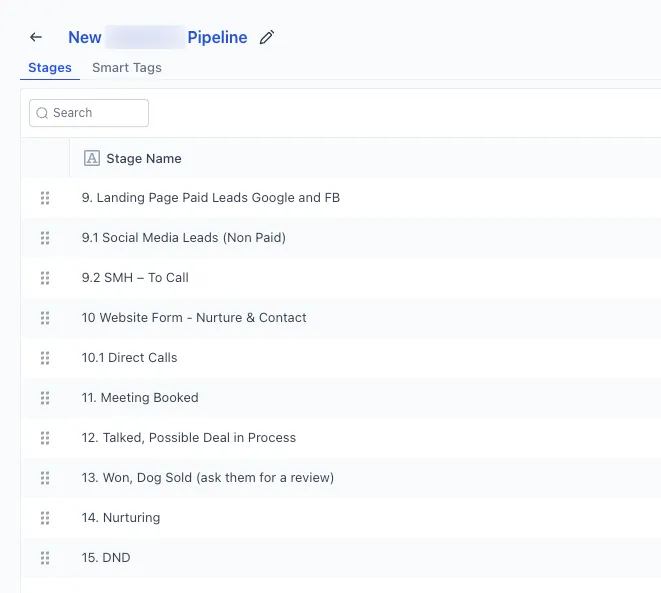The height and width of the screenshot is (593, 661).
Task: Select stage '10 Website Form - Nurture & Contact'
Action: pos(194,318)
